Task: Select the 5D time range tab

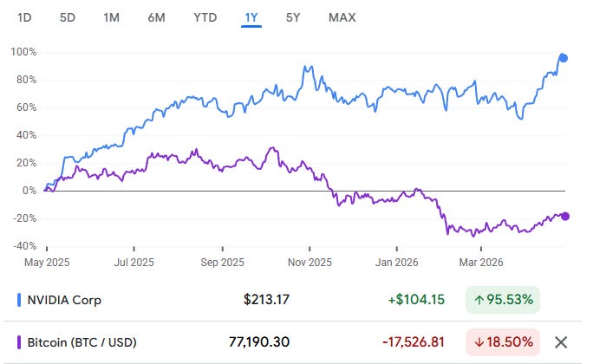Action: pos(68,17)
